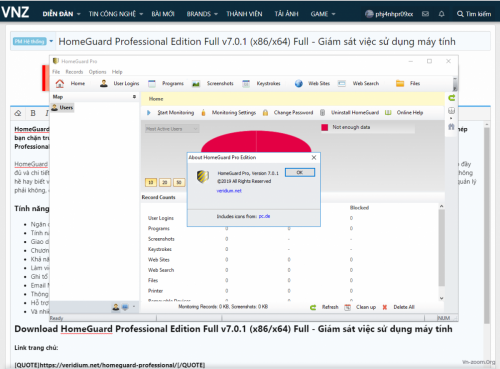Select Users in the Map tree
The image size is (500, 369).
point(63,108)
